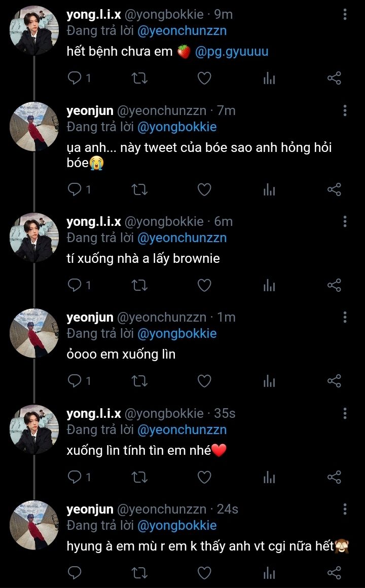The image size is (365, 588).
Task: Open the @pg.gyuuuu mention link
Action: (x=231, y=51)
